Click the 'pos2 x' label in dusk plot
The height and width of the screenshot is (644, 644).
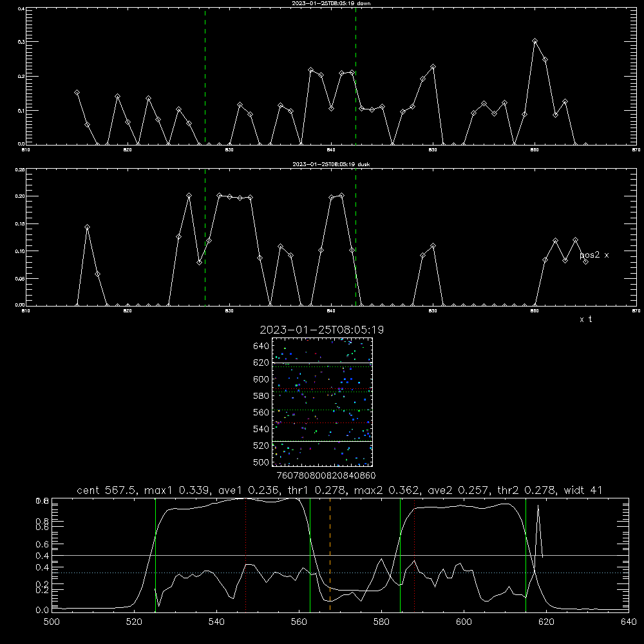coord(594,255)
